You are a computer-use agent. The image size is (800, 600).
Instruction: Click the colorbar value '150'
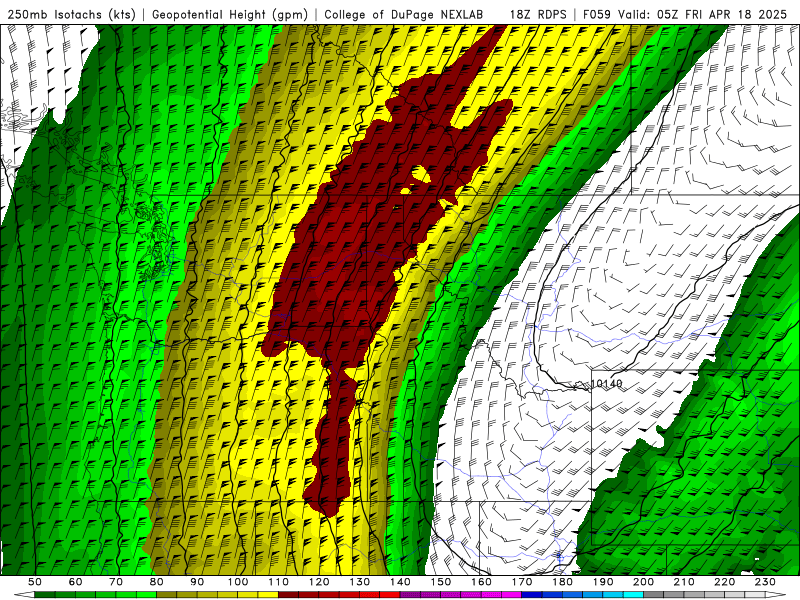click(441, 582)
